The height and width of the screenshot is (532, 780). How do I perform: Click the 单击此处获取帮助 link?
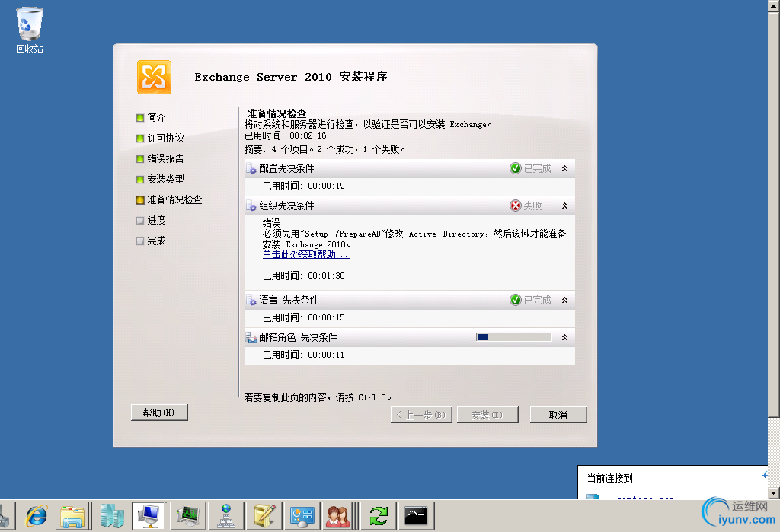coord(306,254)
